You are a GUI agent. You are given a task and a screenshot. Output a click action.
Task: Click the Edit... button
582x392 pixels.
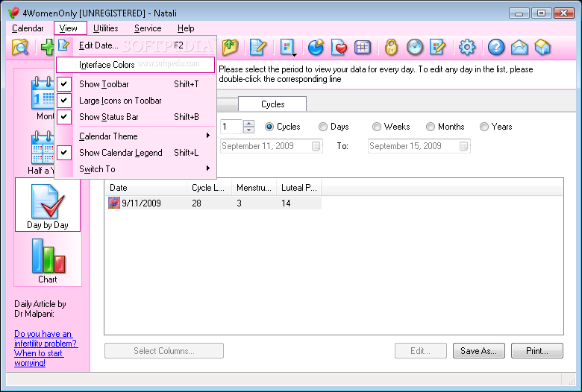pos(421,351)
